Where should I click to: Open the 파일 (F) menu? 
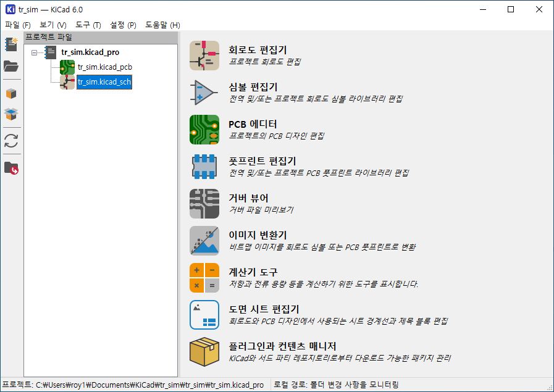point(18,25)
